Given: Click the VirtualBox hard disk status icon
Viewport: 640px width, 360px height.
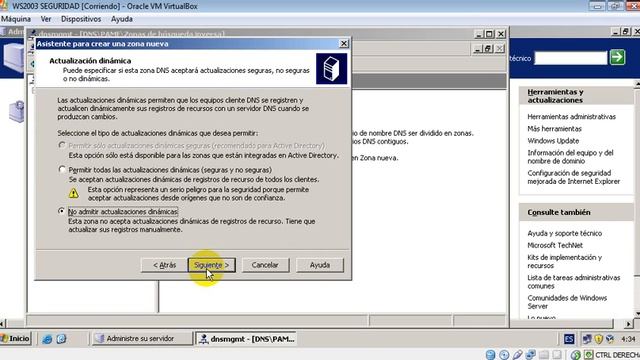Looking at the screenshot, I should (491, 355).
